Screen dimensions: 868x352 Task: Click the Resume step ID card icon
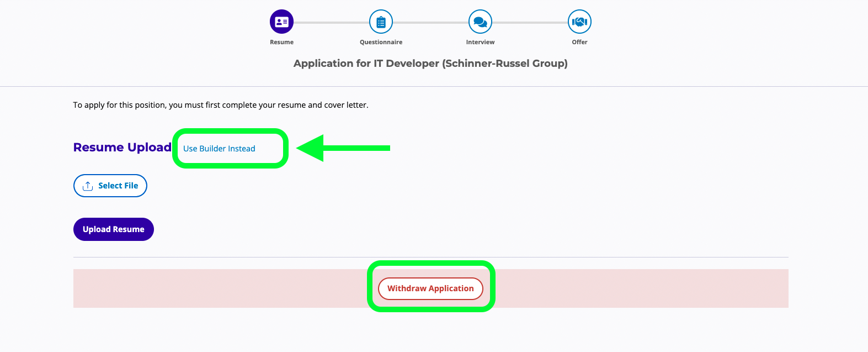coord(281,22)
